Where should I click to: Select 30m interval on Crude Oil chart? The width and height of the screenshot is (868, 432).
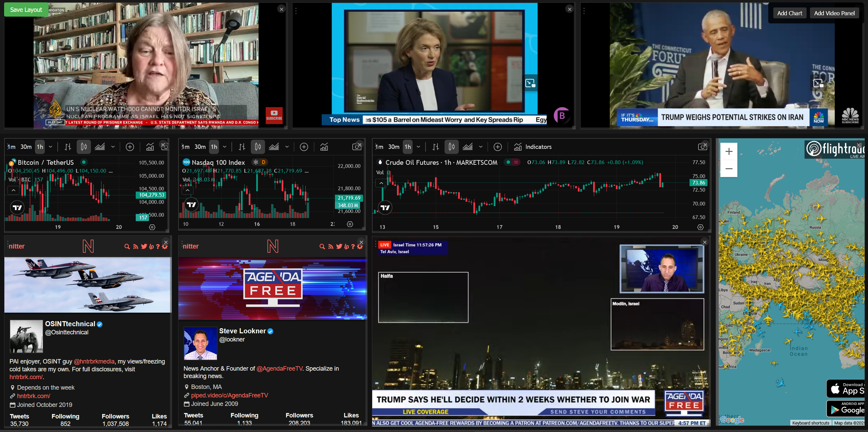pos(394,147)
